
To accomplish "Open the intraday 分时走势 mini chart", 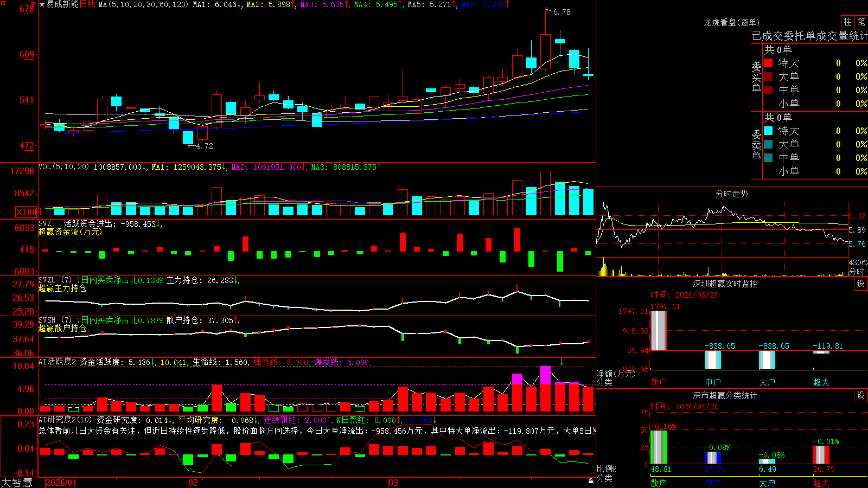I will (723, 239).
